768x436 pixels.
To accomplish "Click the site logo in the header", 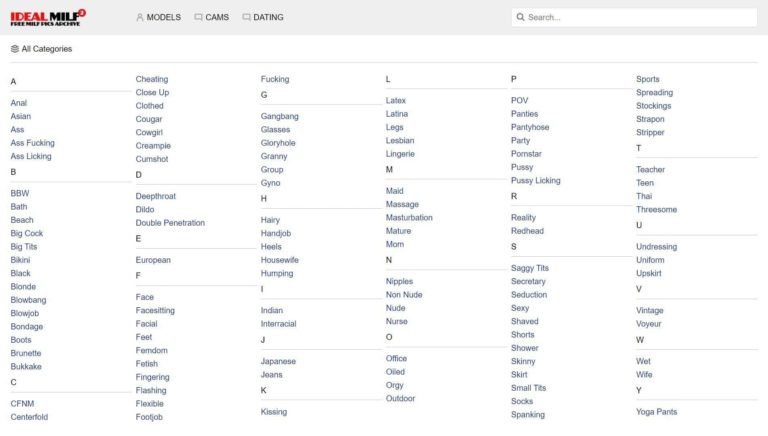I will point(48,17).
